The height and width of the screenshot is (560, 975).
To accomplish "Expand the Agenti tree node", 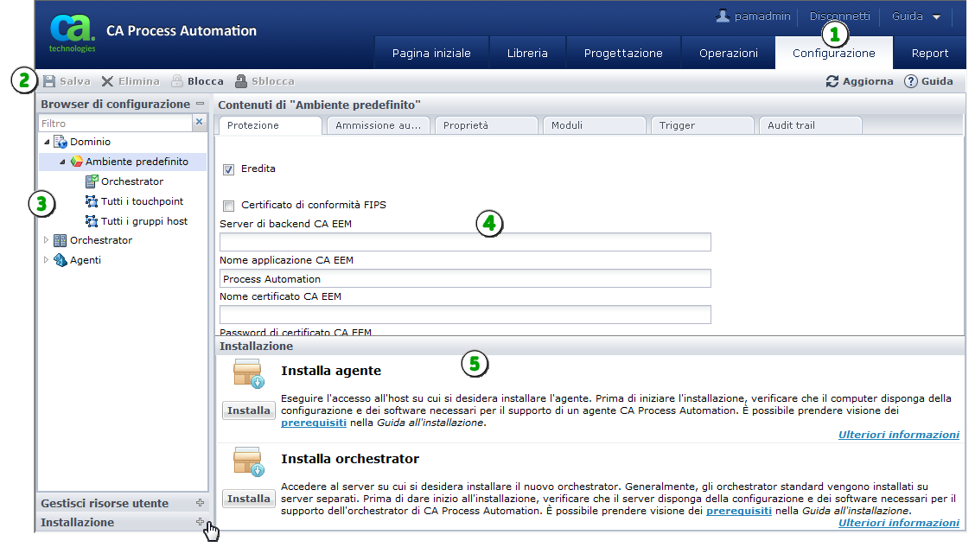I will click(46, 260).
